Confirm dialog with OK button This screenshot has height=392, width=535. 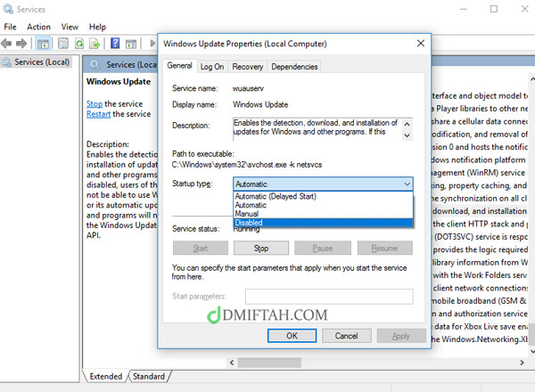tap(292, 336)
